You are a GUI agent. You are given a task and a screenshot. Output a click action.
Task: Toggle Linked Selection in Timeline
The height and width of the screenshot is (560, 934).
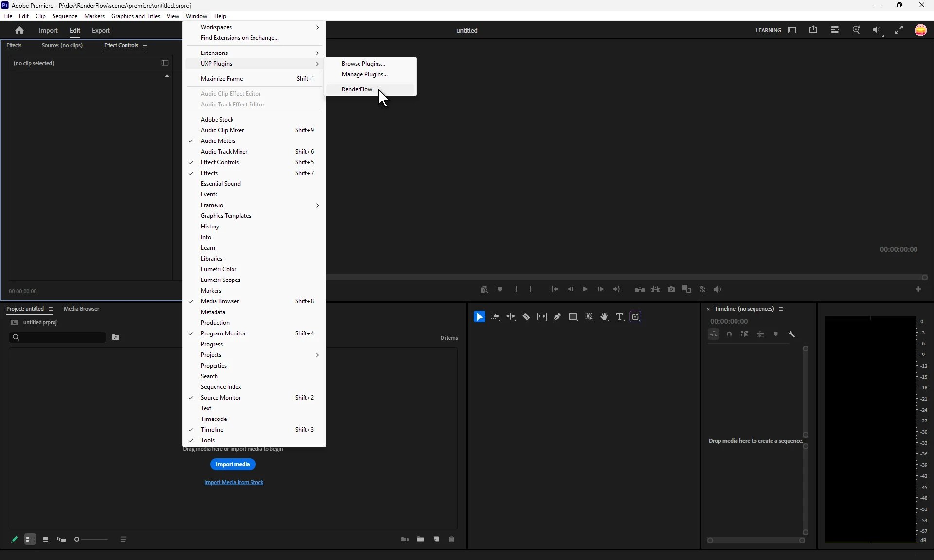pos(745,334)
